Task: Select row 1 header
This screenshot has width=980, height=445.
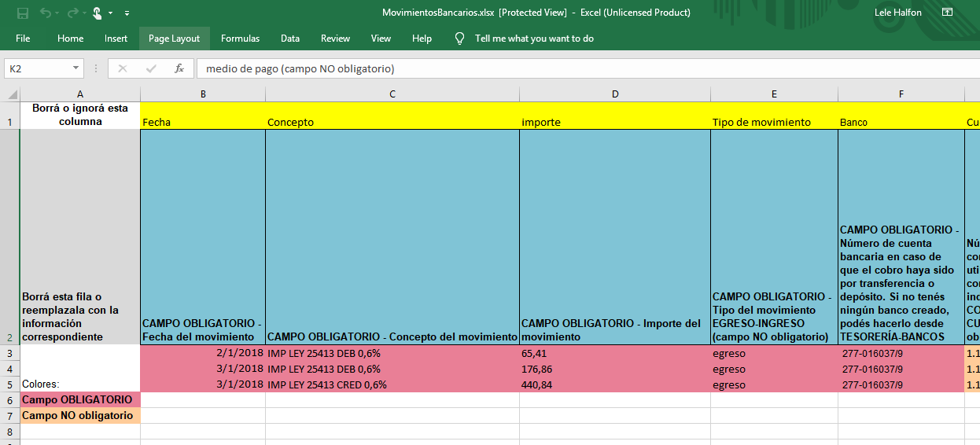Action: pyautogui.click(x=9, y=116)
